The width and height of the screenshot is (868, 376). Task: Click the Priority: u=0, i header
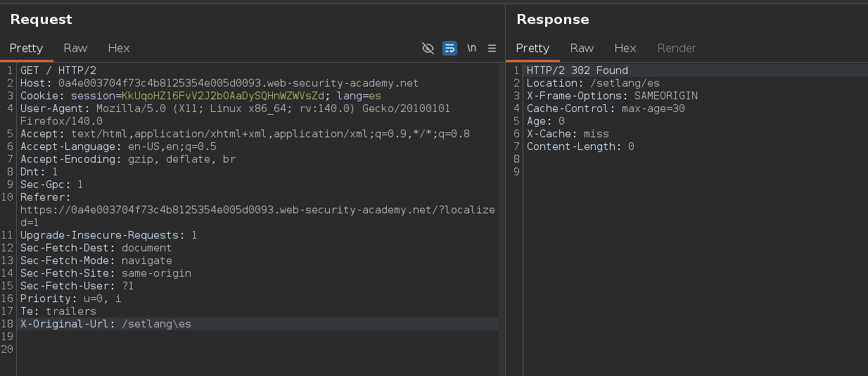click(x=71, y=299)
